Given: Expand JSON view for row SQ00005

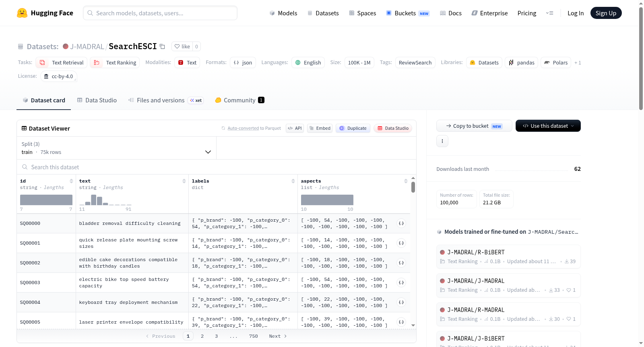Looking at the screenshot, I should tap(401, 322).
